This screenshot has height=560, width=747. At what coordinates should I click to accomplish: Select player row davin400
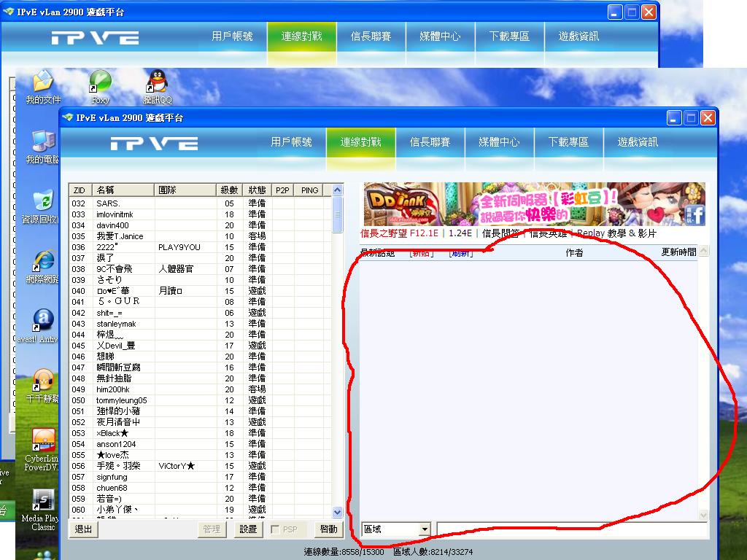click(x=200, y=225)
